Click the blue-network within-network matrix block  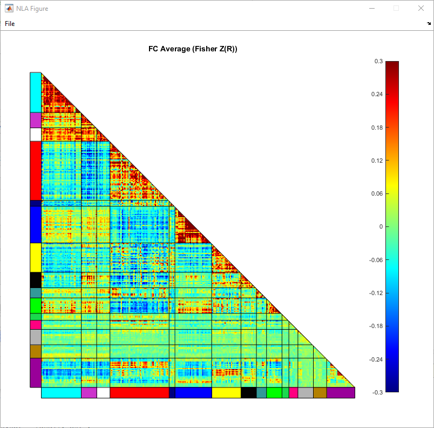(x=188, y=230)
